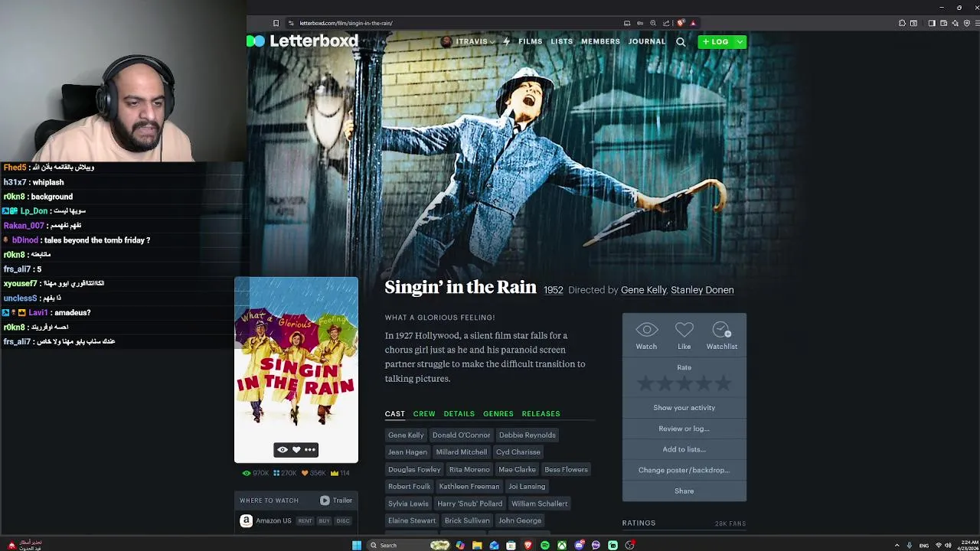Open the ITRAVIS profile avatar

click(x=446, y=41)
